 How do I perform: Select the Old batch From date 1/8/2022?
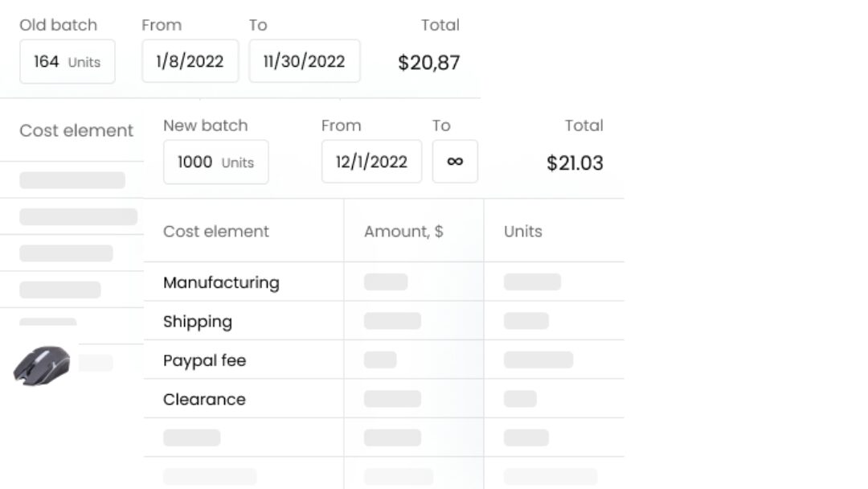(190, 61)
